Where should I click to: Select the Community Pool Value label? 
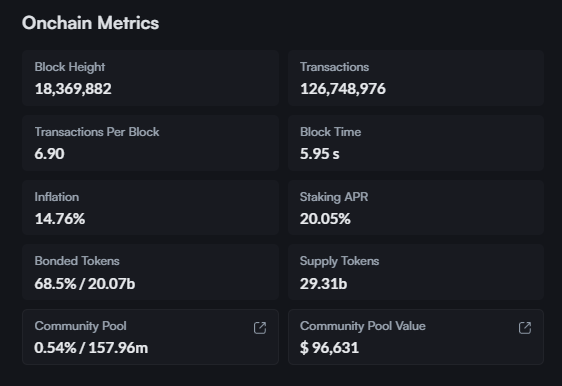click(x=363, y=326)
